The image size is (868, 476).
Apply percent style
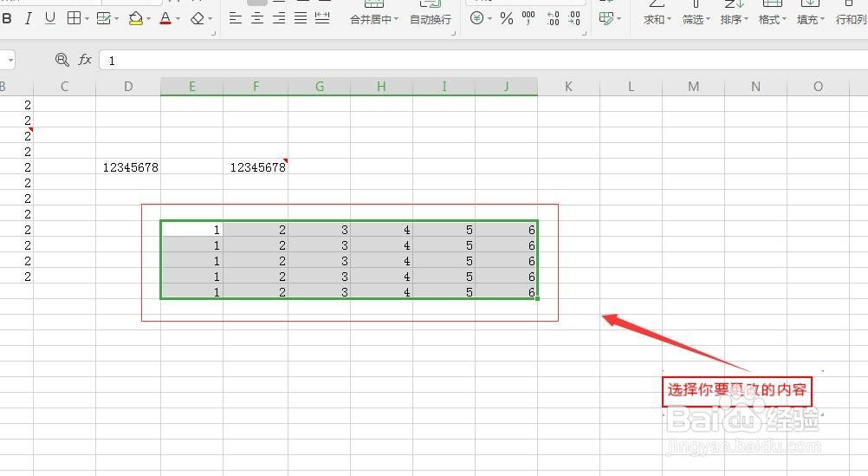pos(507,19)
